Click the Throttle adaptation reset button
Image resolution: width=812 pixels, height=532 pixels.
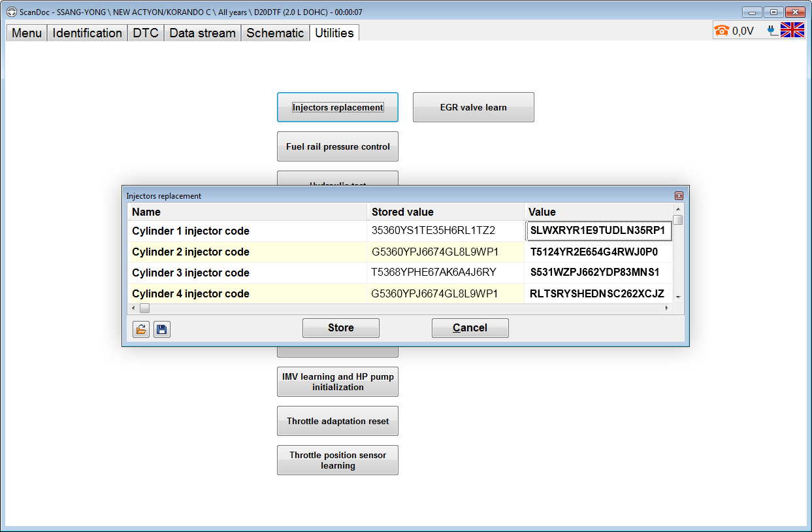[337, 421]
